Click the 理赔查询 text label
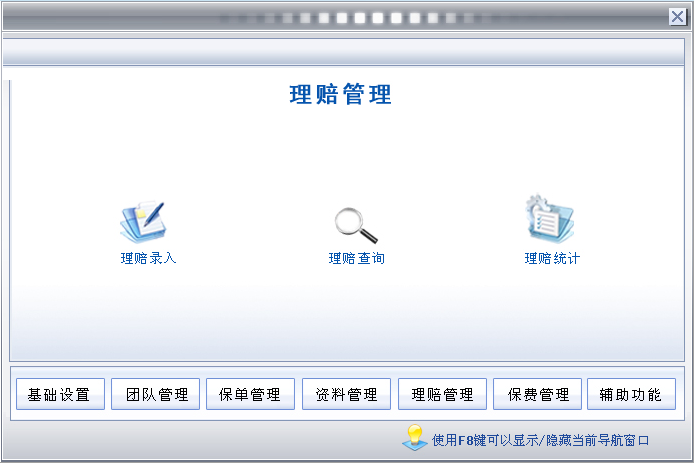694x463 pixels. [x=356, y=258]
